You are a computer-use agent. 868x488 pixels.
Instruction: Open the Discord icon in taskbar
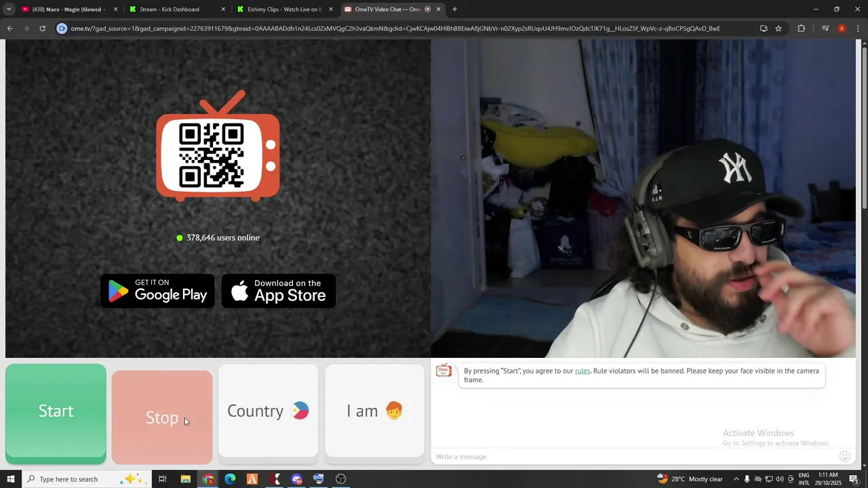pos(296,479)
